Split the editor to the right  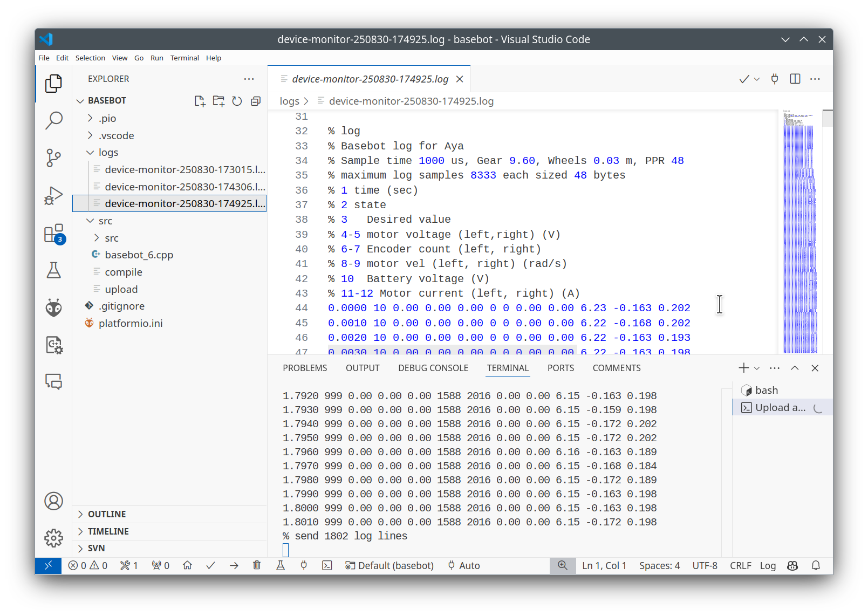(795, 79)
